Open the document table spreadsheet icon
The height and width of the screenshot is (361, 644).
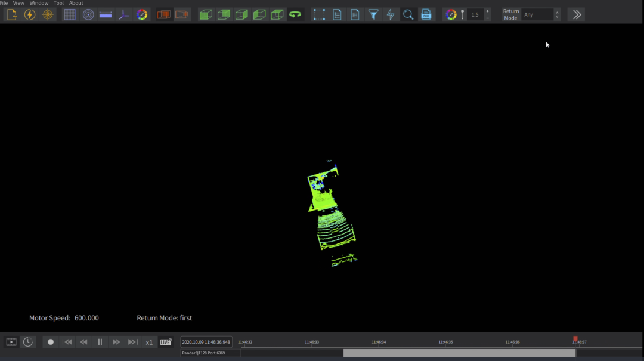pos(355,15)
